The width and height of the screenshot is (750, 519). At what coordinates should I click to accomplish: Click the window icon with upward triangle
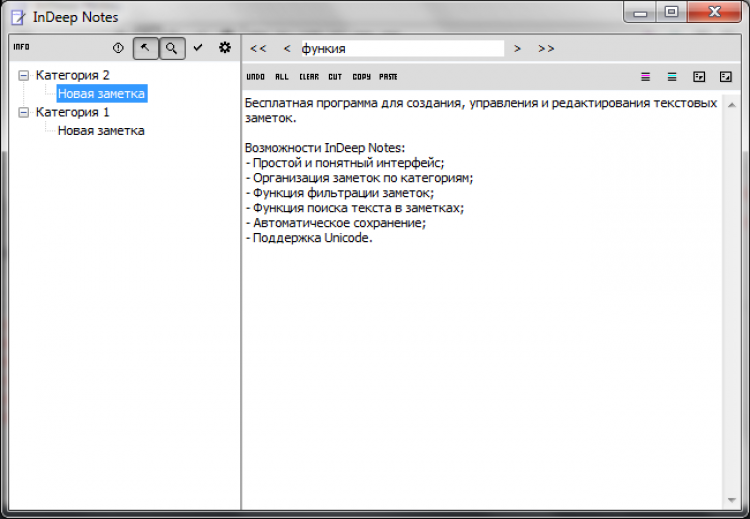click(726, 77)
